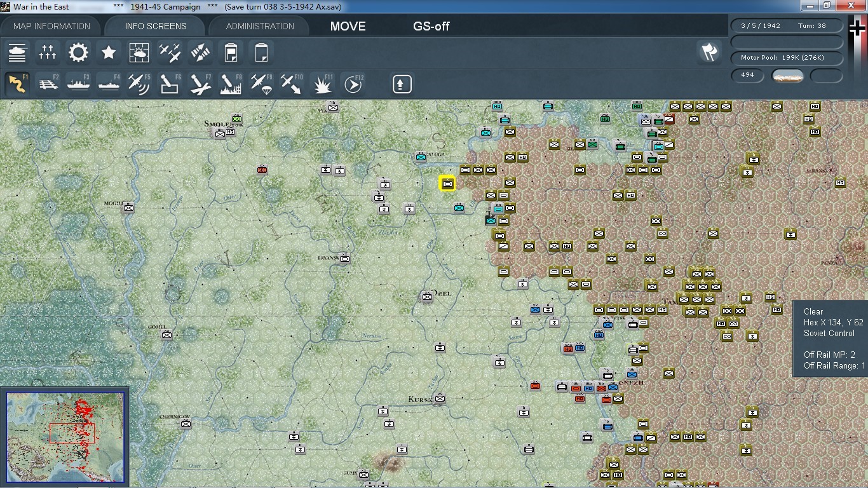The image size is (868, 488).
Task: Click the MOVE mode label
Action: click(348, 26)
